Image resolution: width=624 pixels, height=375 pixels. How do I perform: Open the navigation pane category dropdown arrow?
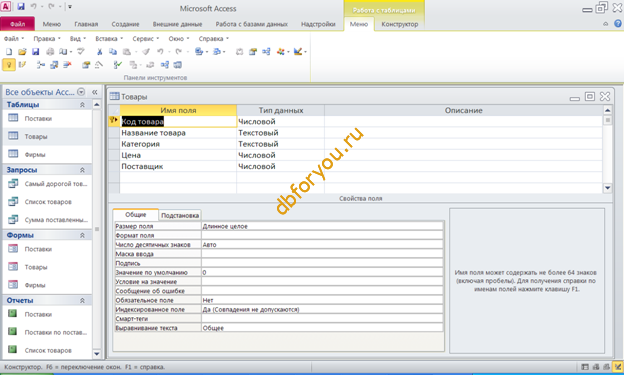click(x=81, y=92)
